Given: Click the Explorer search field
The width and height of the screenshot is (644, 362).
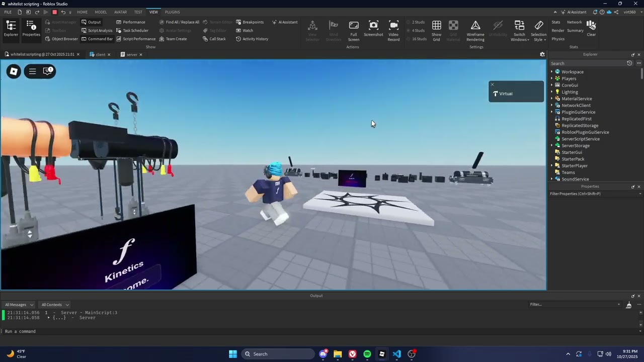Looking at the screenshot, I should point(587,63).
